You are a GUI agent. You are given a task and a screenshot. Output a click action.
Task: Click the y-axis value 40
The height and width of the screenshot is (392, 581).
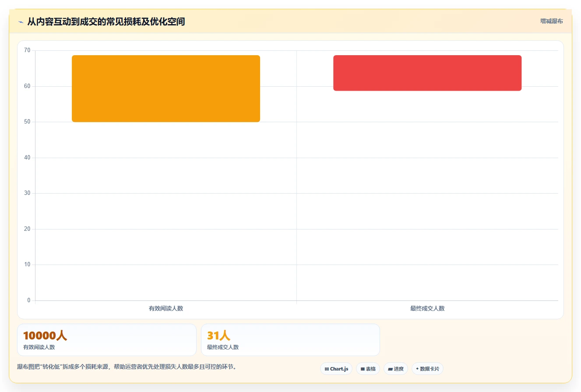pos(27,158)
